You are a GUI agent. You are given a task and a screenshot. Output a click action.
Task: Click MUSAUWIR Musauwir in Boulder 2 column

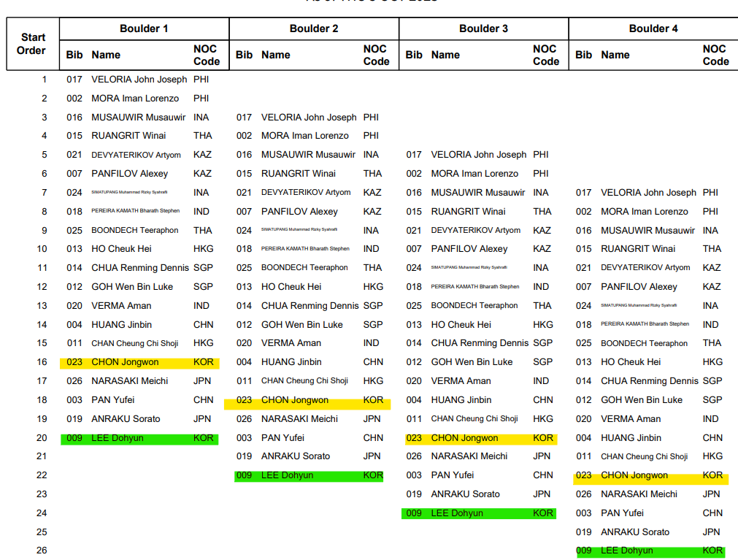point(308,154)
